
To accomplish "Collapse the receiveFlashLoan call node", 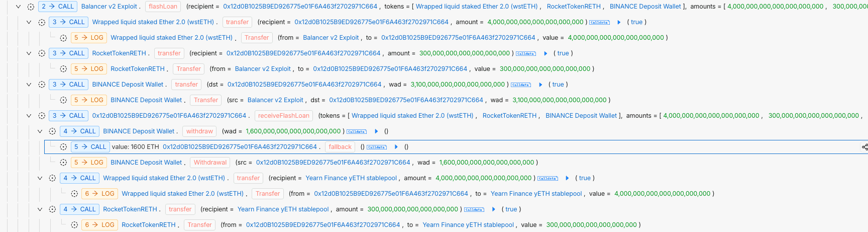I will 29,116.
